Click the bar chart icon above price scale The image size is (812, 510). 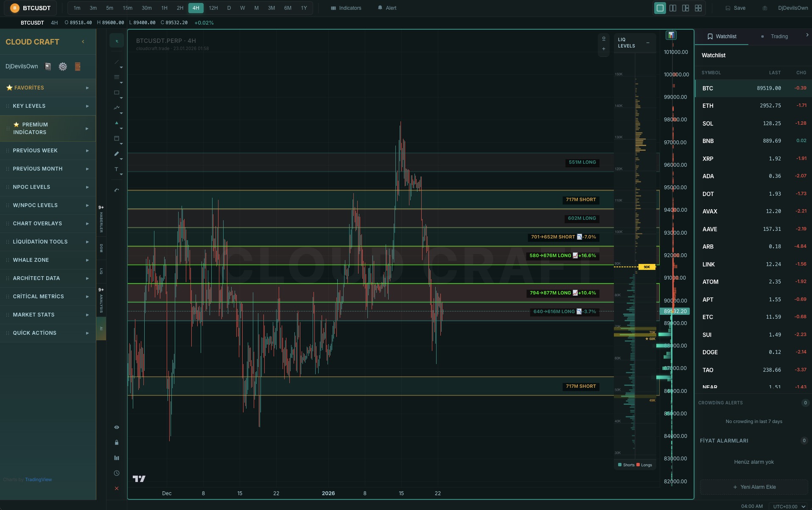click(x=671, y=35)
